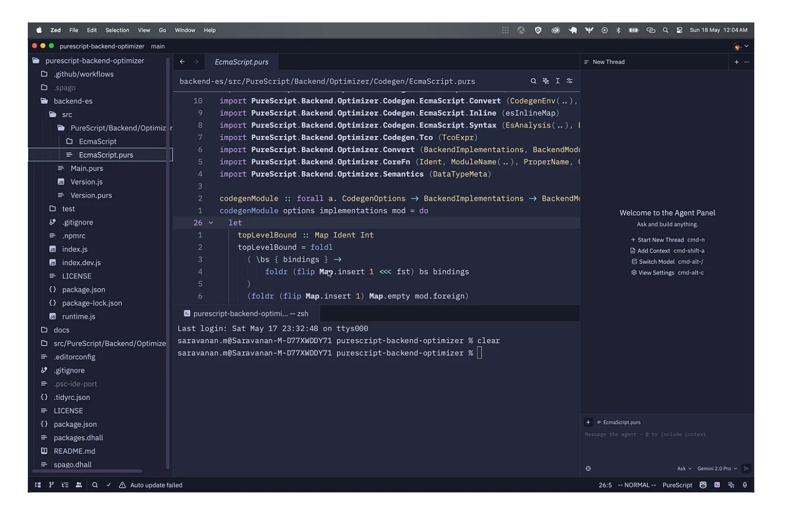Viewport: 796px width, 532px height.
Task: Click the project panel horizontal scrollbar
Action: pos(87,471)
